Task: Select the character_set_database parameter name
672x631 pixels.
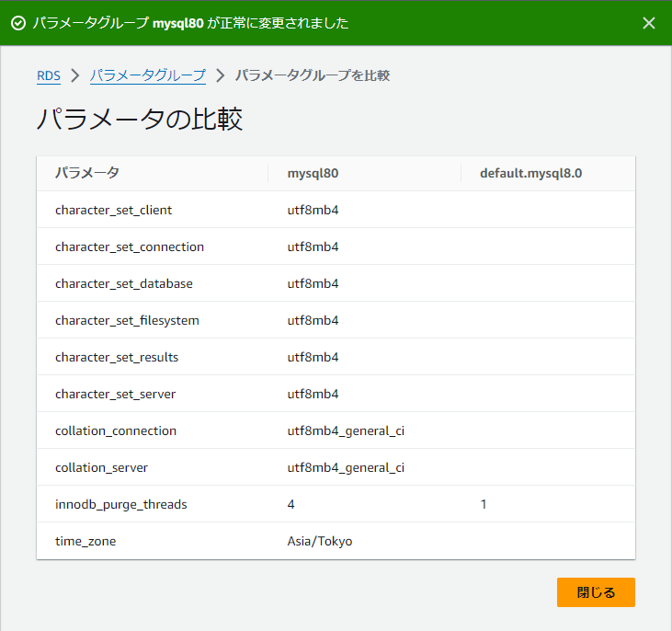Action: tap(124, 284)
